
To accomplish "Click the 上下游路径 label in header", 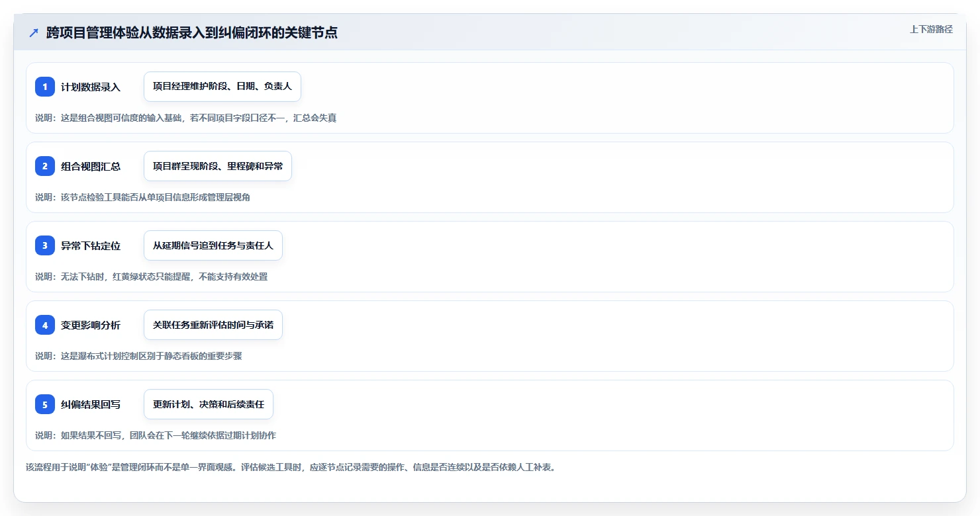I will [931, 29].
